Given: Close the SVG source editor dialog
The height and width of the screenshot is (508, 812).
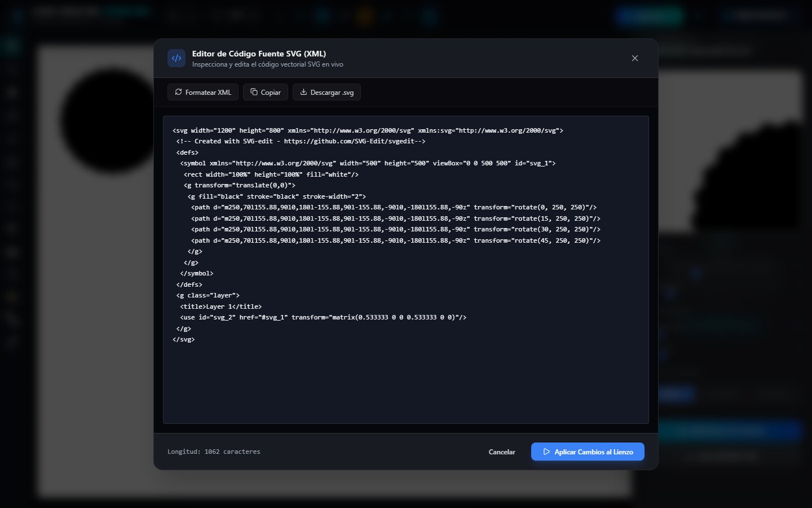Looking at the screenshot, I should [x=635, y=58].
